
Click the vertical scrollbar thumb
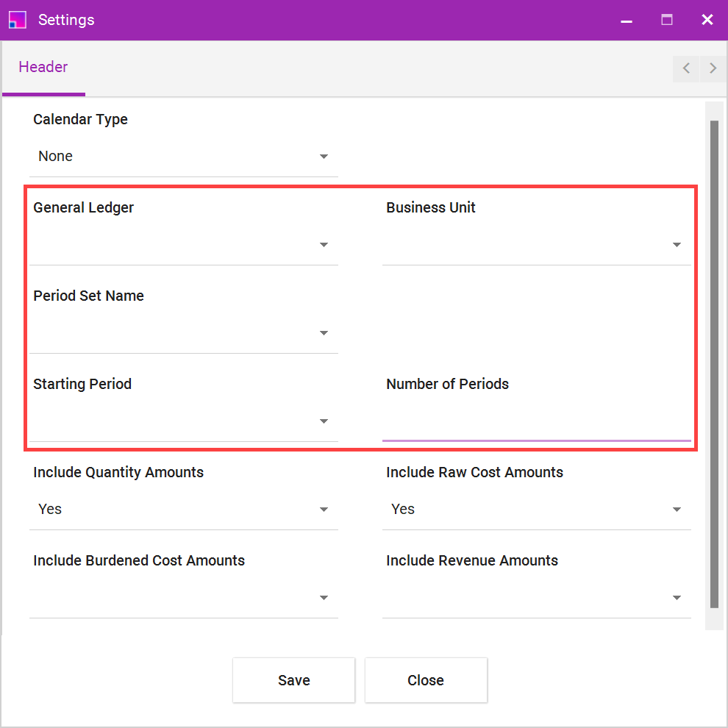pyautogui.click(x=714, y=364)
